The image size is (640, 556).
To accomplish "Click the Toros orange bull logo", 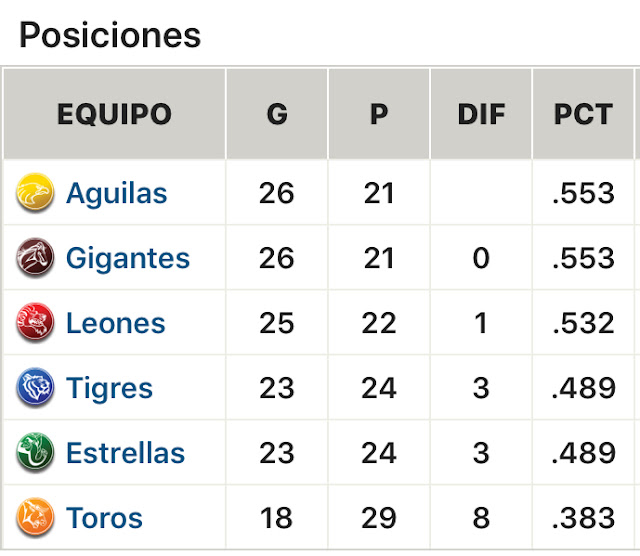I will (35, 517).
